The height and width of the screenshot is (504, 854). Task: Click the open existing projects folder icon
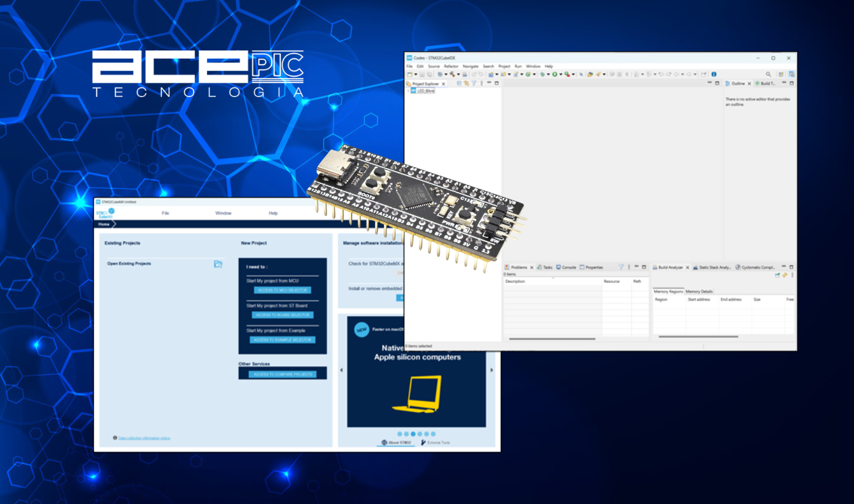218,264
